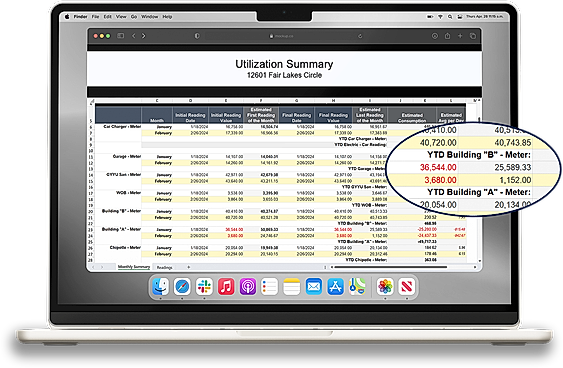Select the Car Charger - Meter row label

coord(122,127)
